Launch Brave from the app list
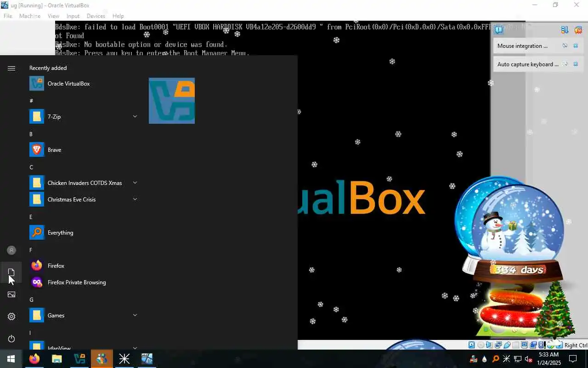The width and height of the screenshot is (588, 368). [x=84, y=150]
